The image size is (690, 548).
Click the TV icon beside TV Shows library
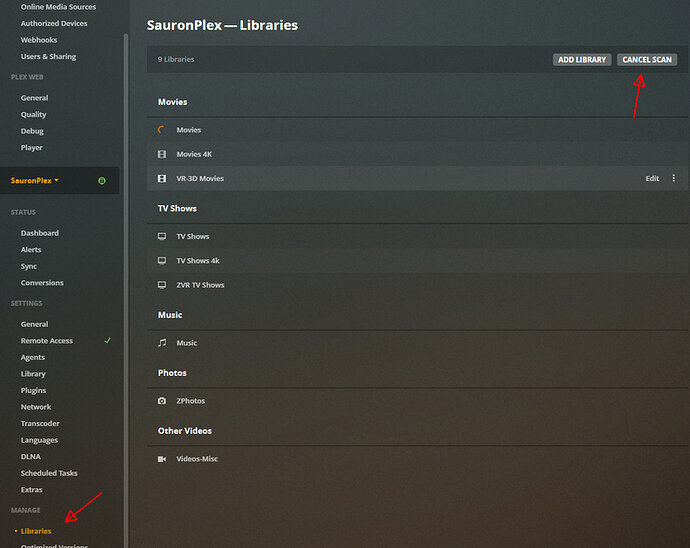(162, 236)
